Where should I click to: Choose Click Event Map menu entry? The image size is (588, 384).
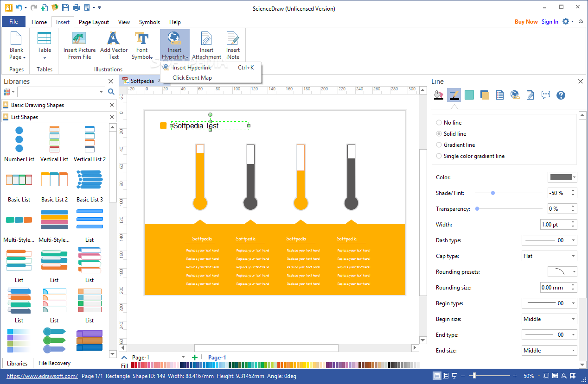point(211,78)
